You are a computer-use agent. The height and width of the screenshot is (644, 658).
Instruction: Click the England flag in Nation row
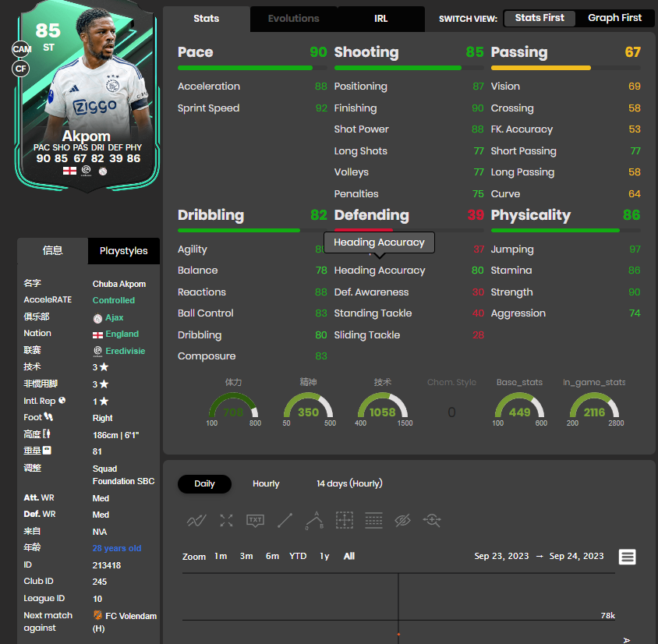click(97, 334)
